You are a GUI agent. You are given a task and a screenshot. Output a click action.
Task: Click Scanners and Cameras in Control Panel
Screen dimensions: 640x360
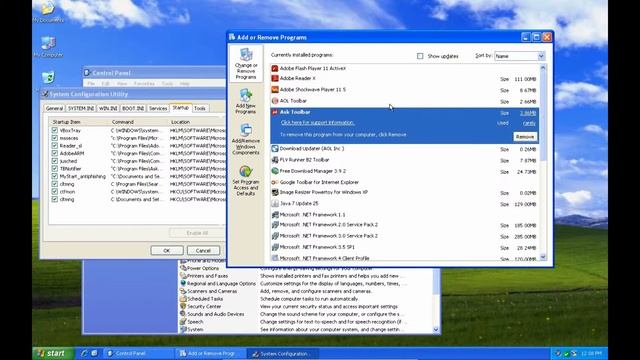212,291
